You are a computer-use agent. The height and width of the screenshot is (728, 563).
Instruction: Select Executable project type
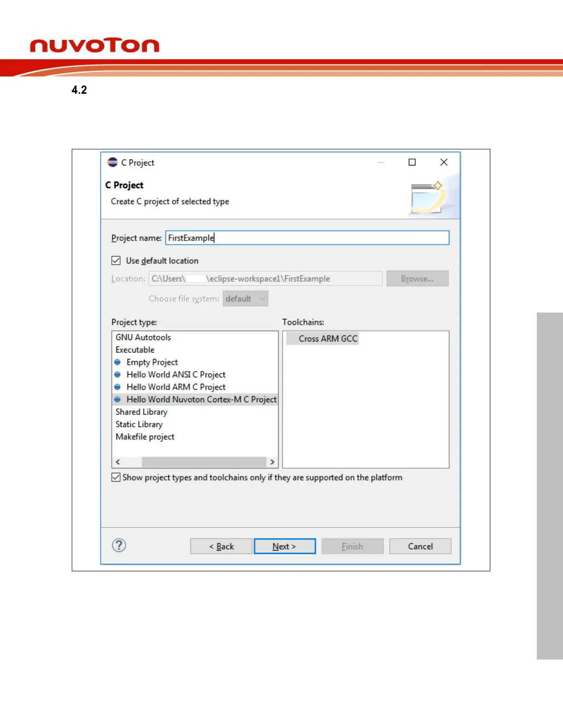pos(135,350)
